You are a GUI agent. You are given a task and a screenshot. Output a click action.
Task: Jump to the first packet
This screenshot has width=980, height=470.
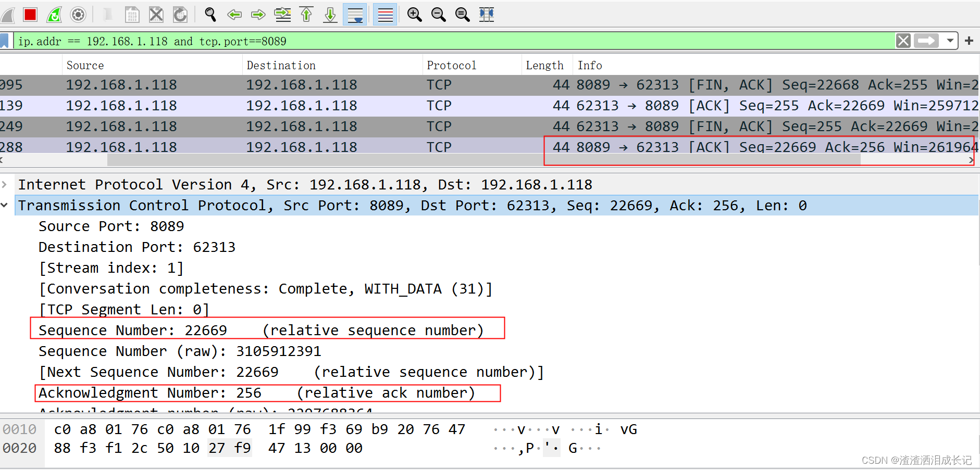click(306, 15)
